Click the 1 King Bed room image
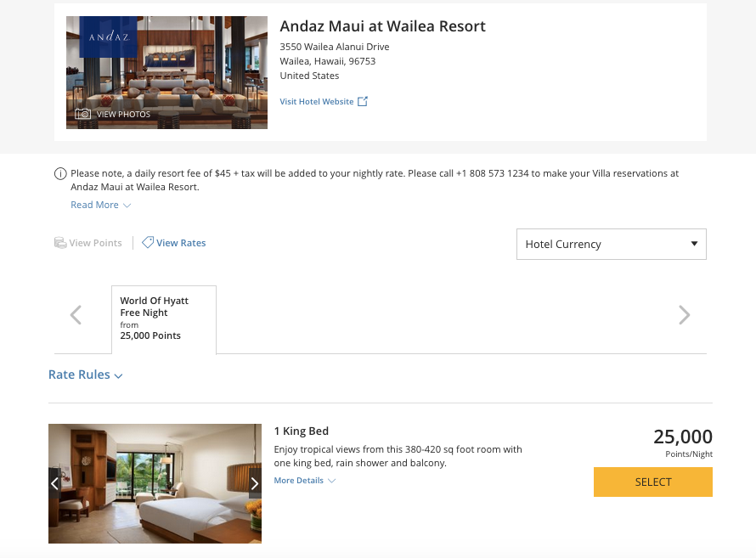This screenshot has width=756, height=558. [155, 484]
